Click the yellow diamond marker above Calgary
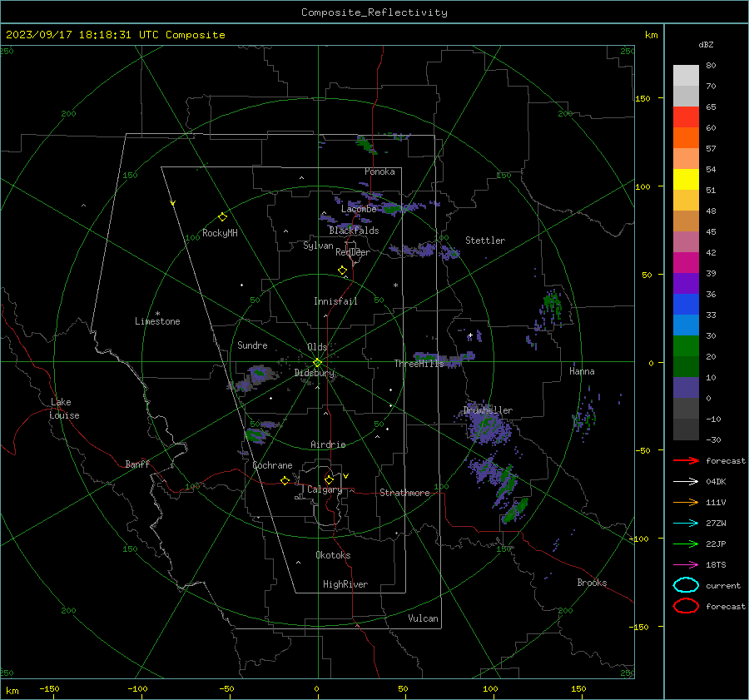The width and height of the screenshot is (749, 700). pyautogui.click(x=329, y=479)
